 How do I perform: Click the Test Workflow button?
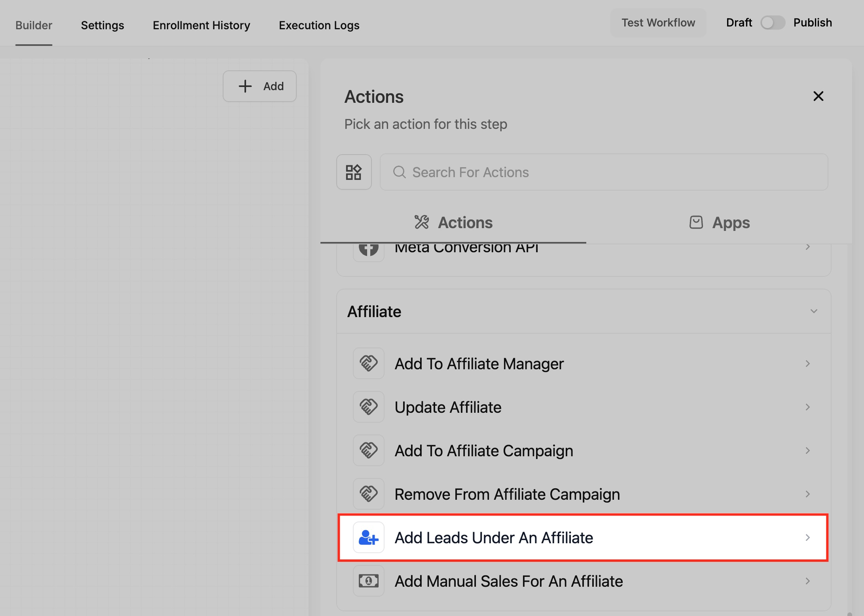658,23
